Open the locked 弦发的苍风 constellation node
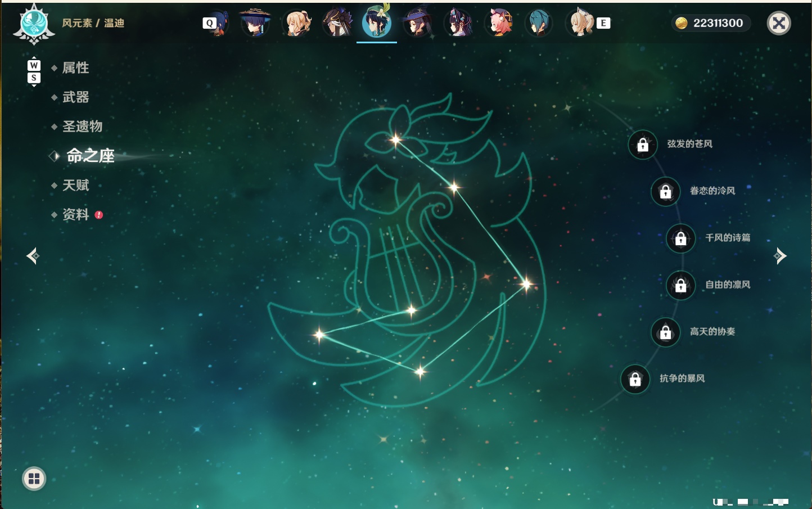Viewport: 812px width, 509px height. [x=643, y=145]
